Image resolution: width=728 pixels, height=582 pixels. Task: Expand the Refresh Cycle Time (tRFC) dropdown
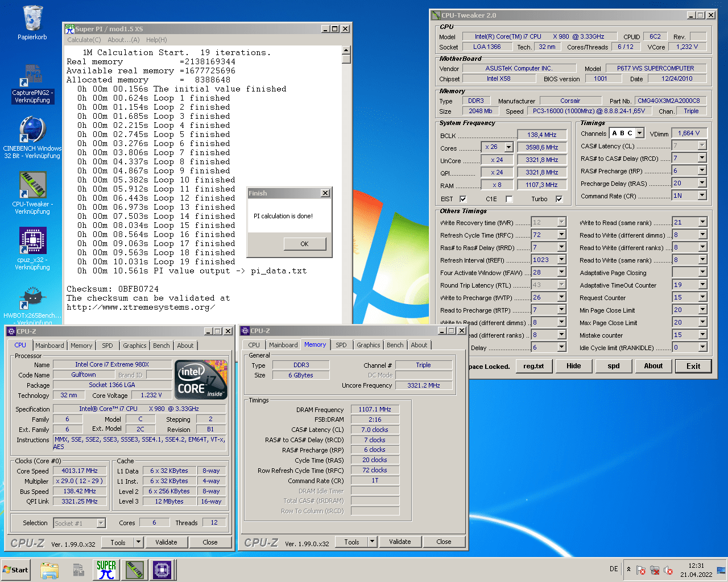(562, 235)
